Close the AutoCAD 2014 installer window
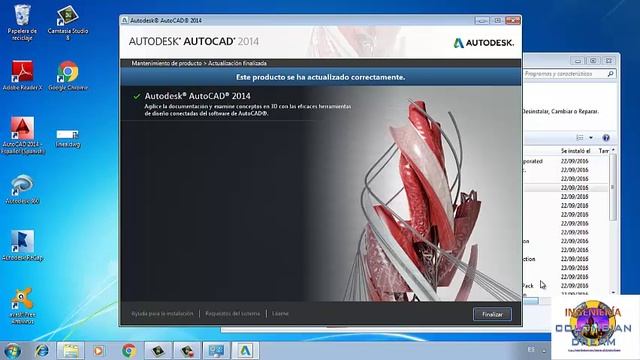This screenshot has width=640, height=360. pyautogui.click(x=513, y=20)
